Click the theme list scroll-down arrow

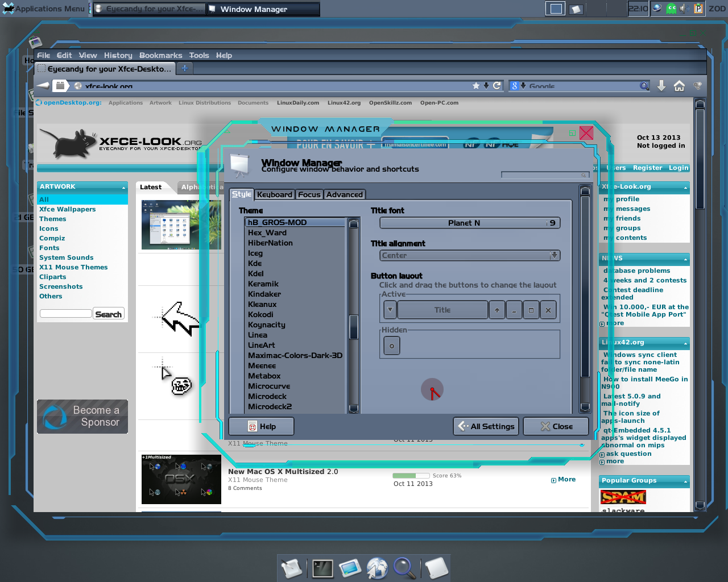(x=353, y=408)
